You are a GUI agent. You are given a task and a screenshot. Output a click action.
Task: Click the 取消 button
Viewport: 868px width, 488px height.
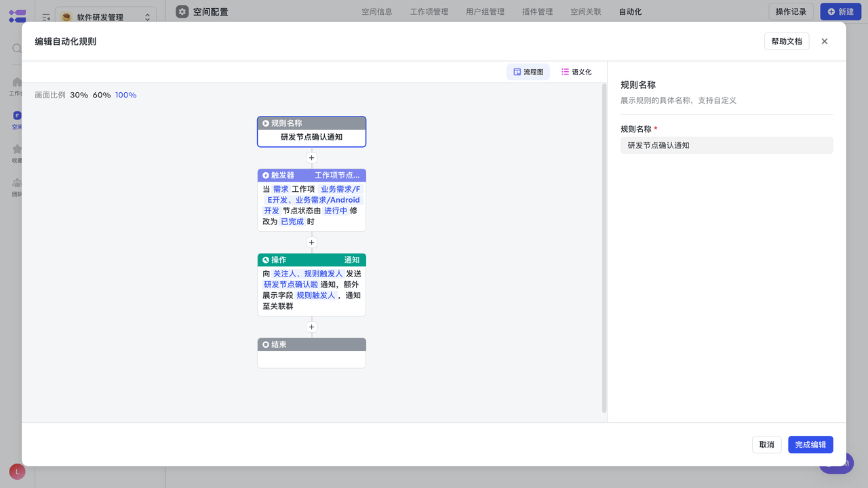pyautogui.click(x=767, y=445)
